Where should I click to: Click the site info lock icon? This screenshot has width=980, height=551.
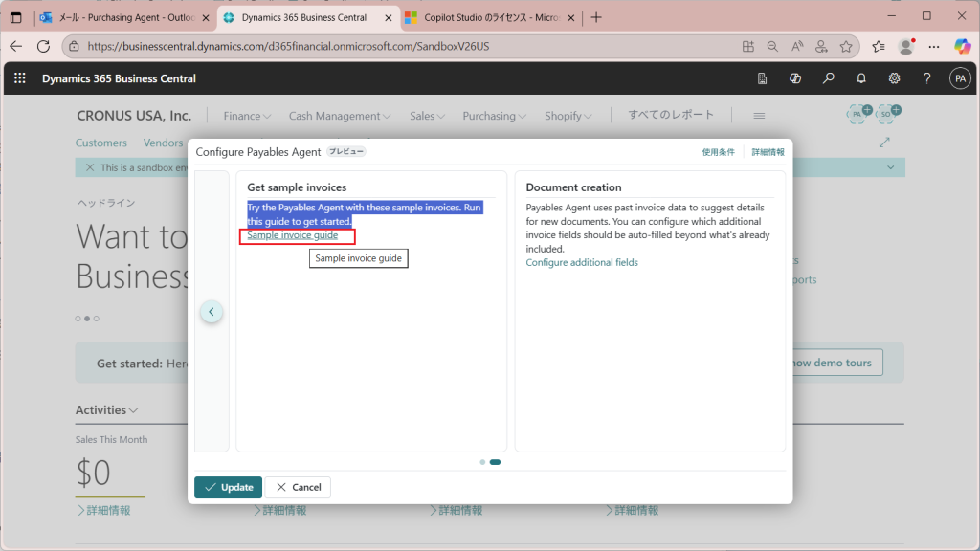pyautogui.click(x=74, y=46)
